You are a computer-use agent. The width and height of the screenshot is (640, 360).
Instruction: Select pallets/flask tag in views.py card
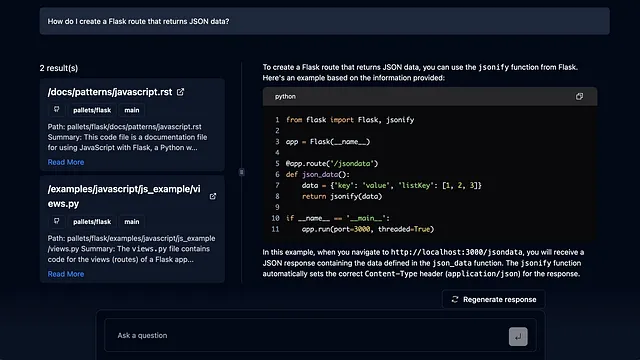92,221
